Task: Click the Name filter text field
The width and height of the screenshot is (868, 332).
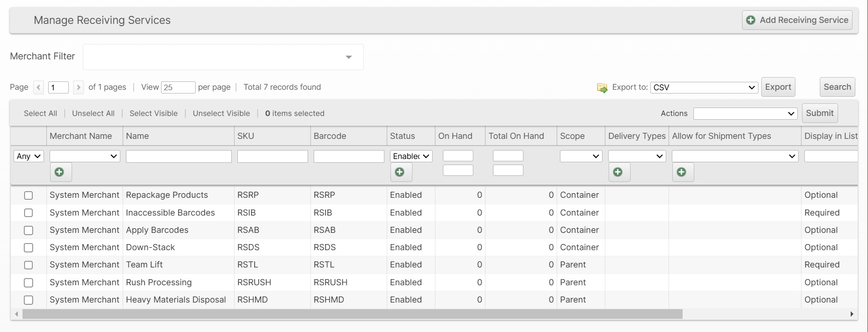Action: (178, 156)
